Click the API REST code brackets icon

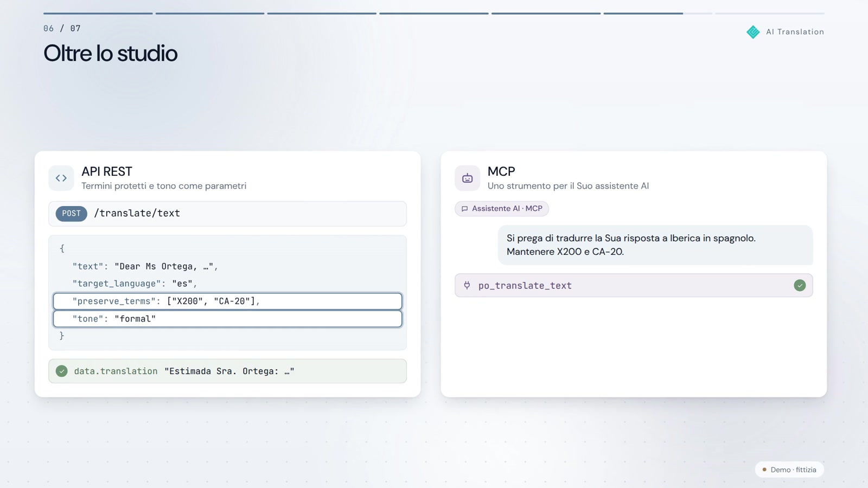coord(61,178)
